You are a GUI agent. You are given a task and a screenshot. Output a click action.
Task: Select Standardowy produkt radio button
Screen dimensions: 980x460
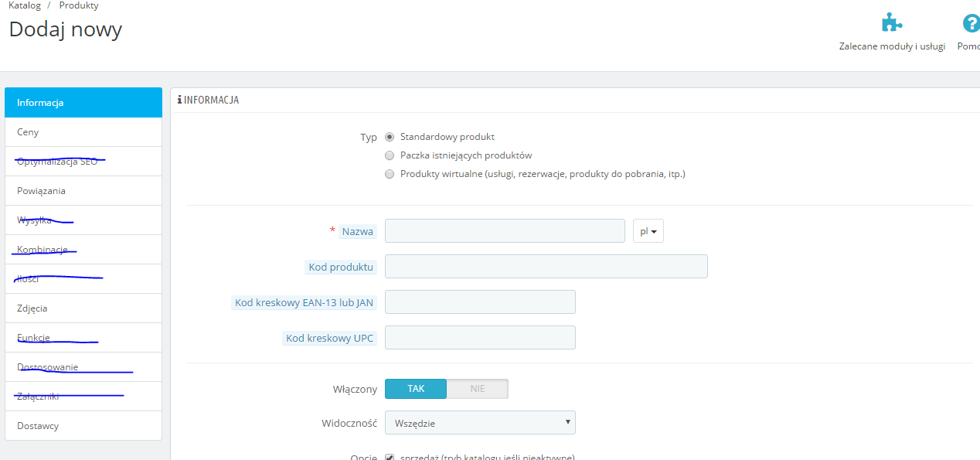390,137
